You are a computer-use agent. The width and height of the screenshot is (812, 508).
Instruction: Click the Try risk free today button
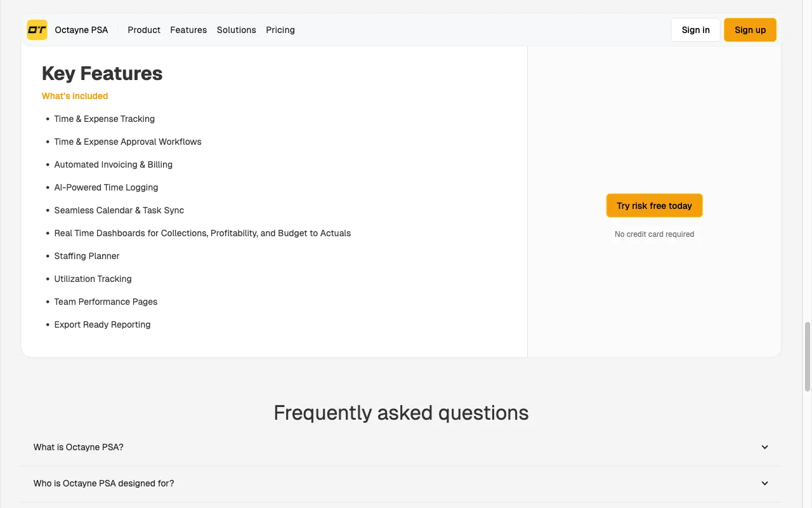654,206
